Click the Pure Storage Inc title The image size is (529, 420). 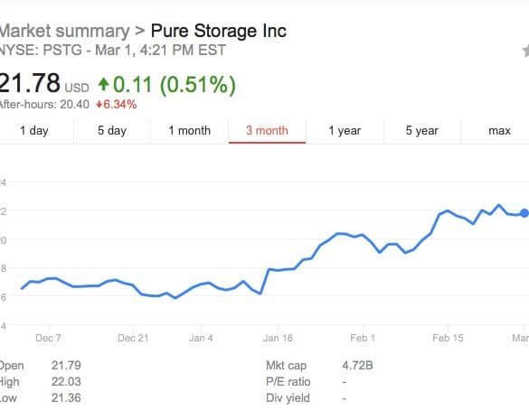[x=219, y=31]
